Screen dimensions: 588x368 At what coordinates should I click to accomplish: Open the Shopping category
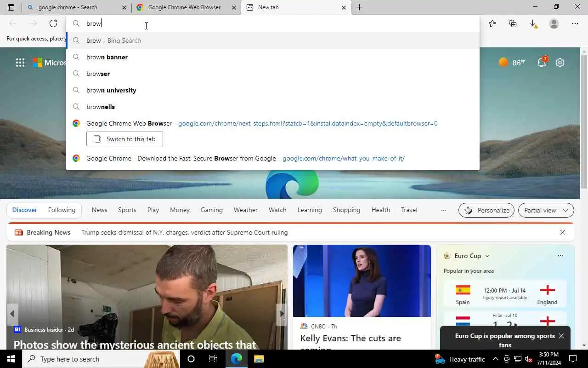click(346, 210)
